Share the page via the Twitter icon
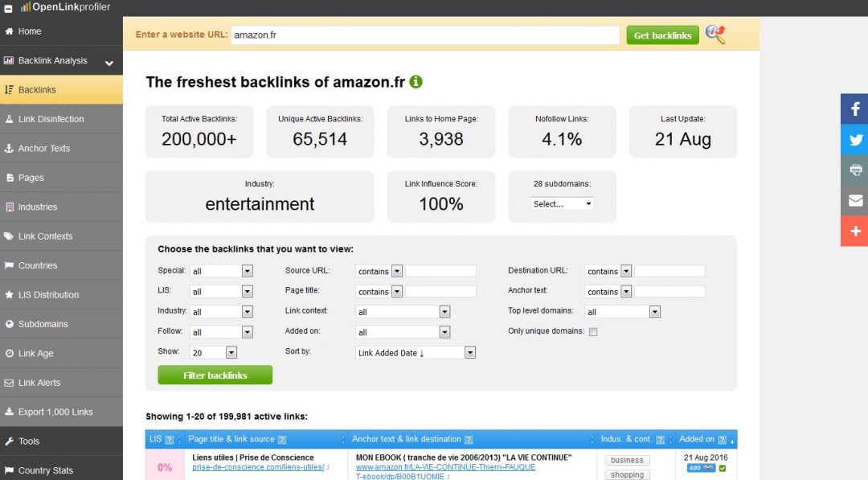This screenshot has height=480, width=868. click(854, 140)
